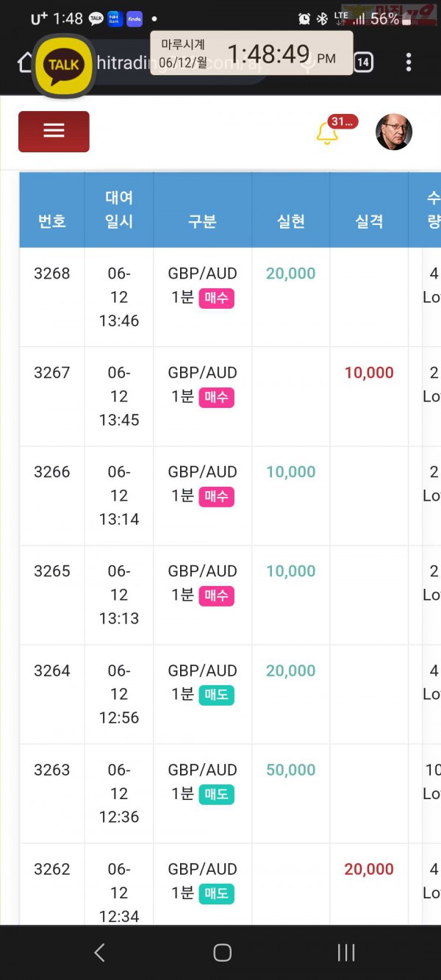Tap the 마루시계 floating clock widget
This screenshot has width=441, height=980.
tap(251, 53)
